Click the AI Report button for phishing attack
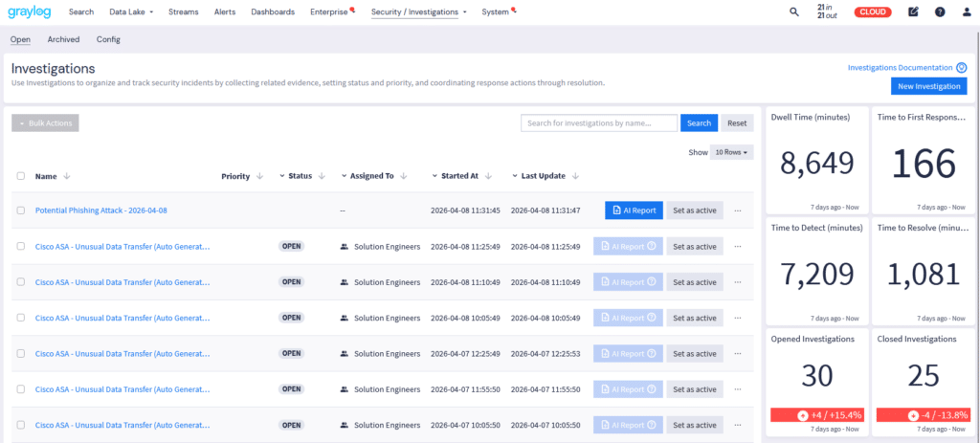The height and width of the screenshot is (443, 980). [x=633, y=210]
